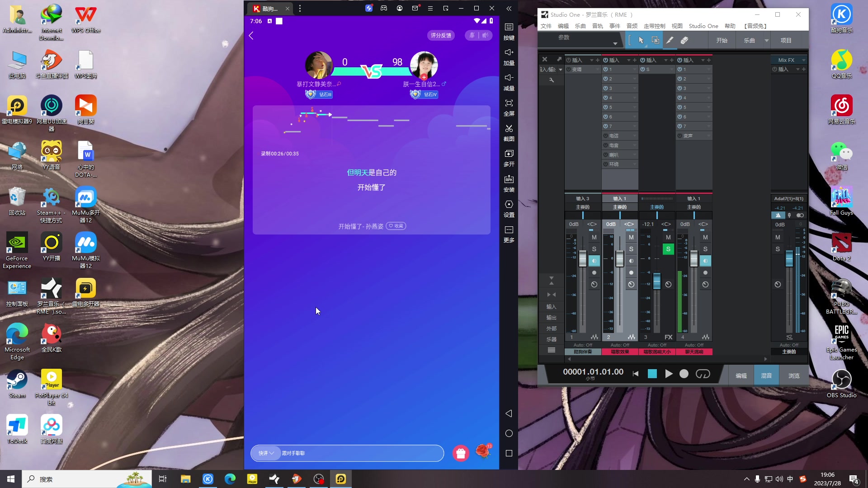Adjust channel 1 酷狗伴奏 volume fader
The height and width of the screenshot is (488, 868).
(x=582, y=258)
